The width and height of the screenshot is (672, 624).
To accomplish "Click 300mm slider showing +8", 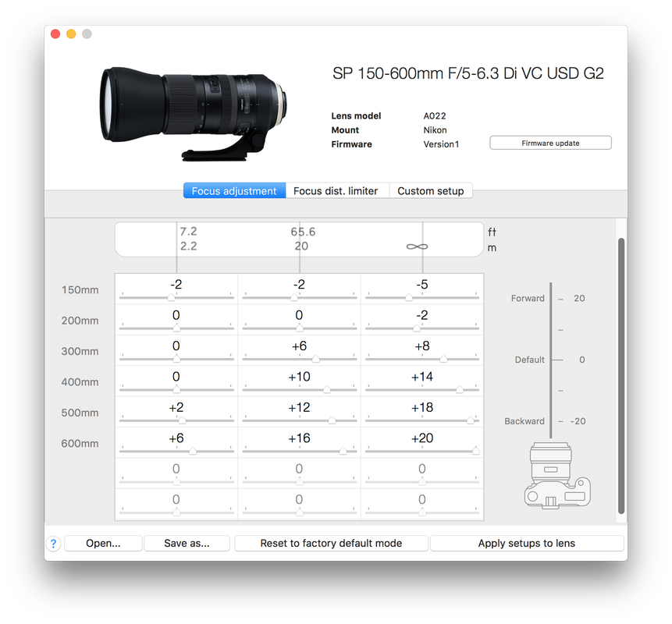I will (422, 359).
